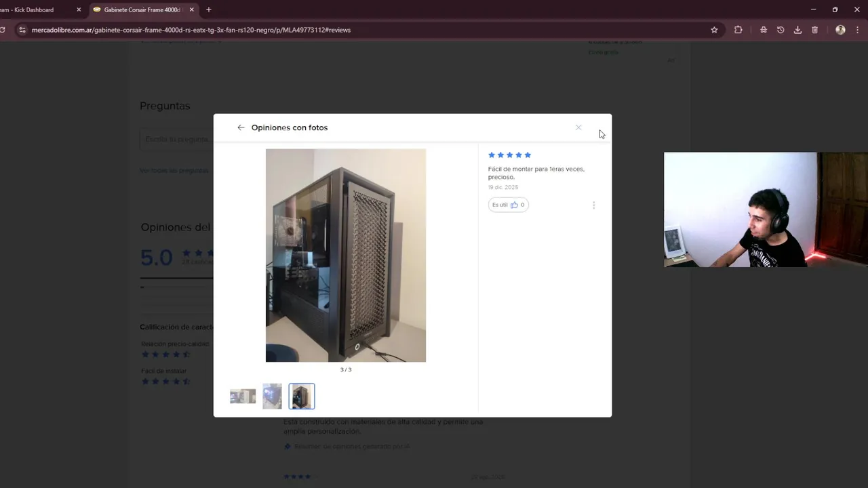Image resolution: width=868 pixels, height=488 pixels.
Task: Click the 5.0 overall rating score
Action: pyautogui.click(x=157, y=258)
